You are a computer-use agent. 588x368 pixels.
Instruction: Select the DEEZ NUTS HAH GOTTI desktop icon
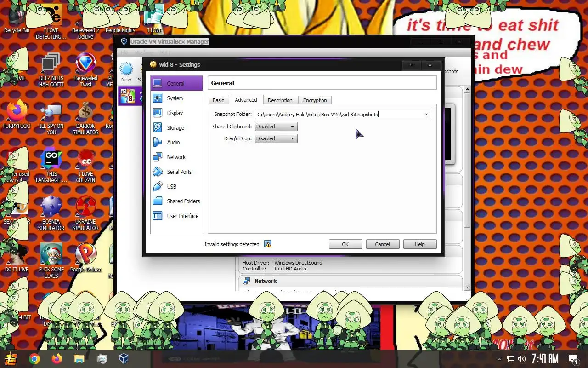pos(51,70)
